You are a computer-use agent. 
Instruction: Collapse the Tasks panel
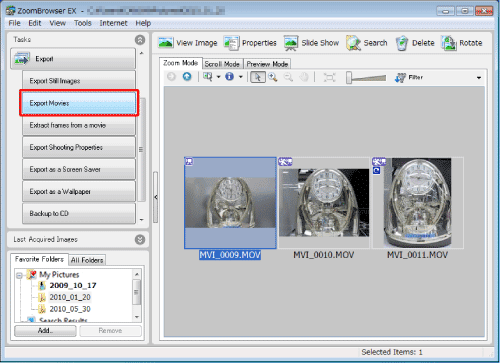tap(140, 40)
